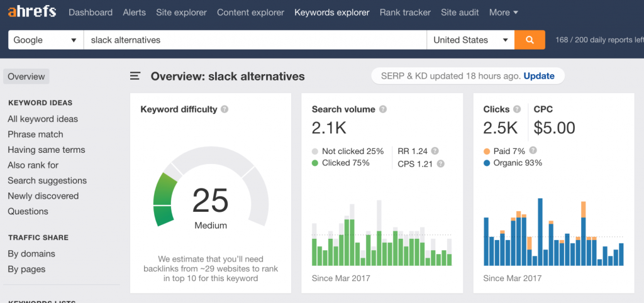Open Search suggestions report
The width and height of the screenshot is (644, 303).
coord(47,180)
